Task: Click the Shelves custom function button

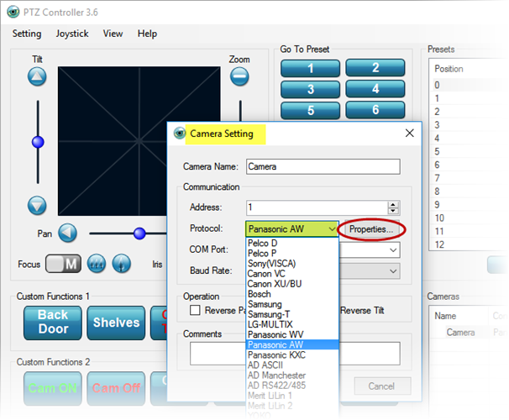Action: (116, 323)
